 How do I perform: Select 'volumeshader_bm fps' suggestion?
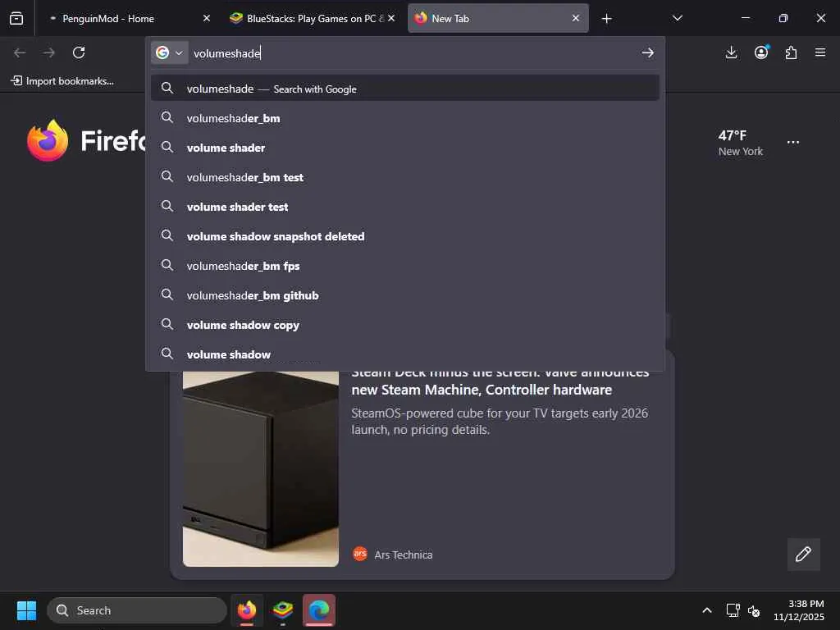[x=405, y=266]
